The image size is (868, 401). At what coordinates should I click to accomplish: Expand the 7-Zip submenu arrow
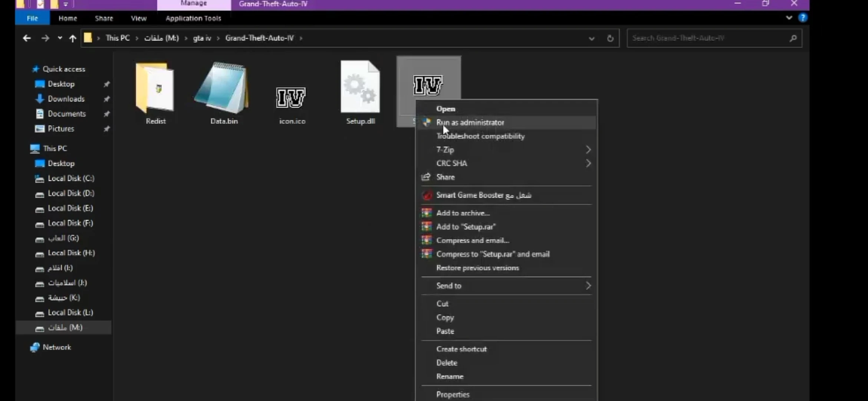(x=588, y=150)
